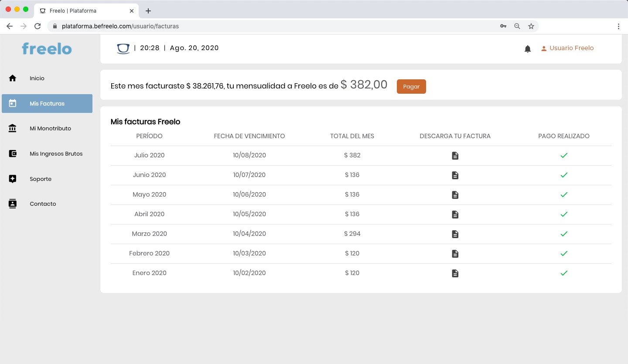Click the paid checkmark for Abril 2020

(x=564, y=214)
